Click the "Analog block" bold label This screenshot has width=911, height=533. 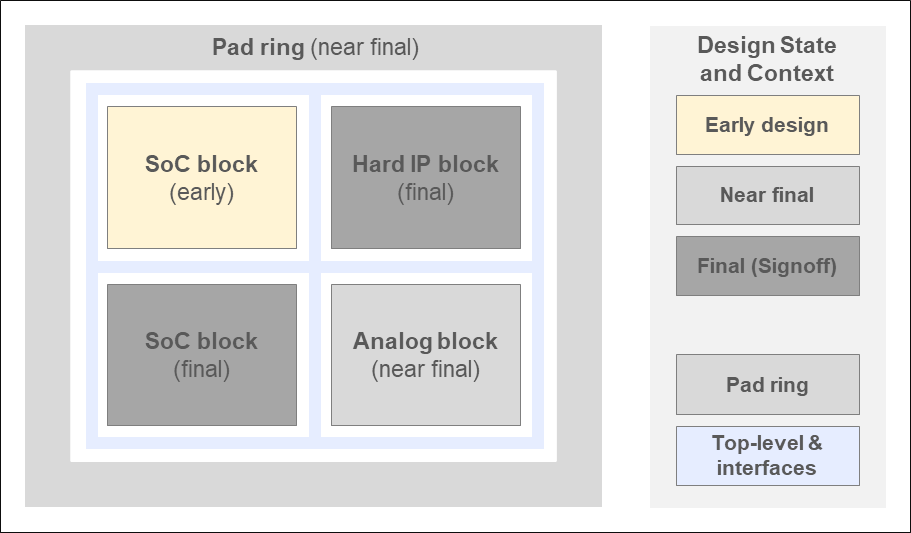(425, 341)
